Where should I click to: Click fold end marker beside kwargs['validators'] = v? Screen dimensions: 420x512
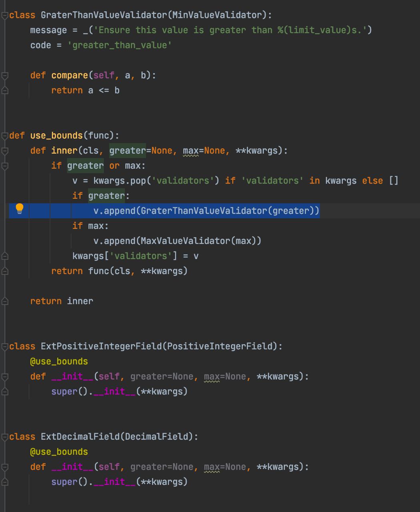coord(5,256)
